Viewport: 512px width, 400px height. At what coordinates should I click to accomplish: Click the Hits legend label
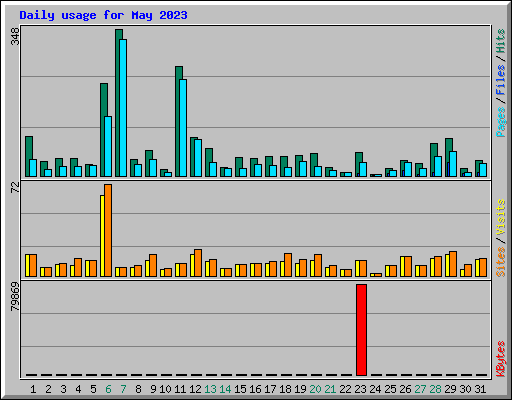point(500,41)
